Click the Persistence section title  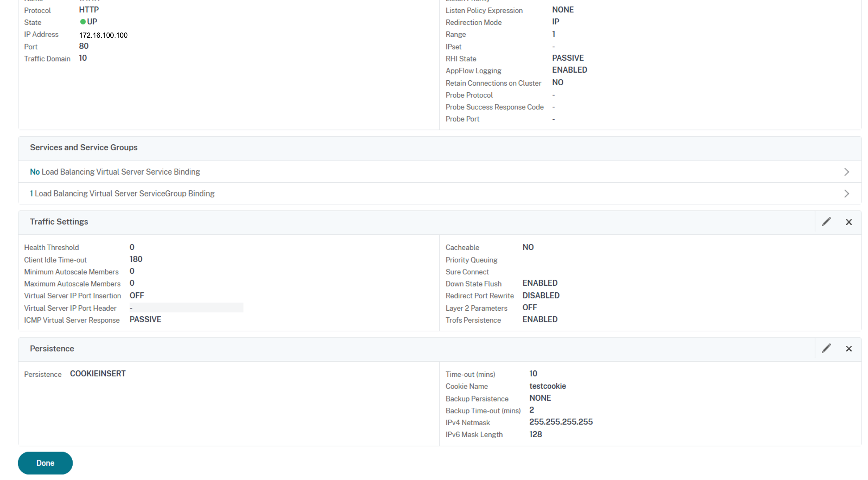52,349
